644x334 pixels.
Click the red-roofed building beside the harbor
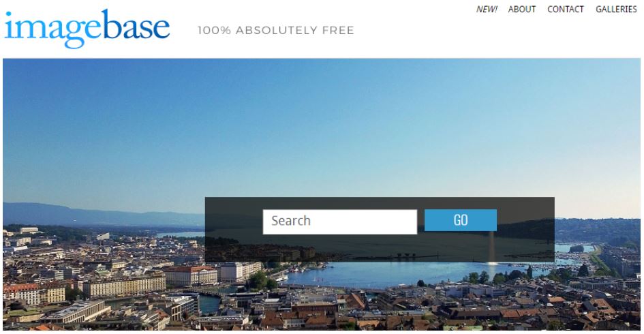click(x=191, y=275)
